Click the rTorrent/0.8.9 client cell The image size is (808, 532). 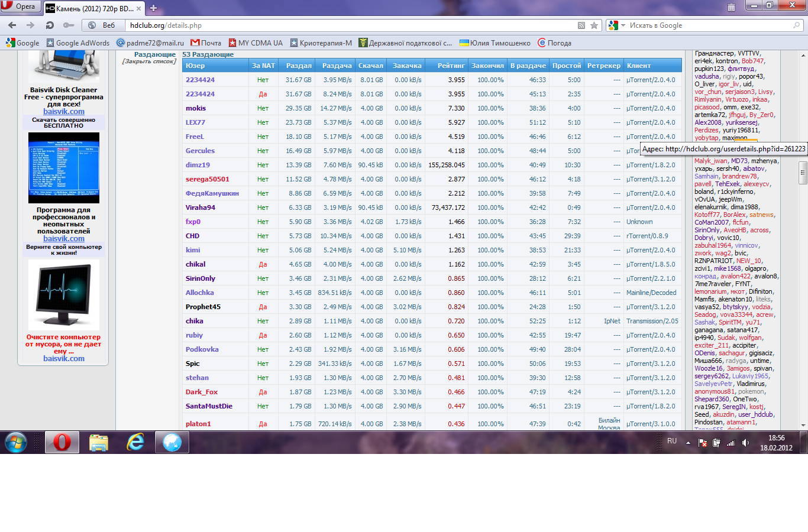pyautogui.click(x=647, y=236)
